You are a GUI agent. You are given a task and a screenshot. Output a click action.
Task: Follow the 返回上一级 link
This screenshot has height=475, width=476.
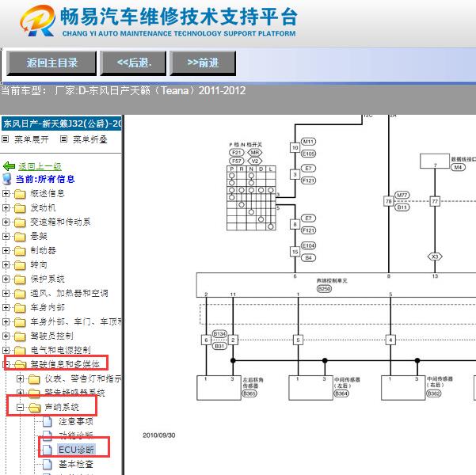[40, 166]
